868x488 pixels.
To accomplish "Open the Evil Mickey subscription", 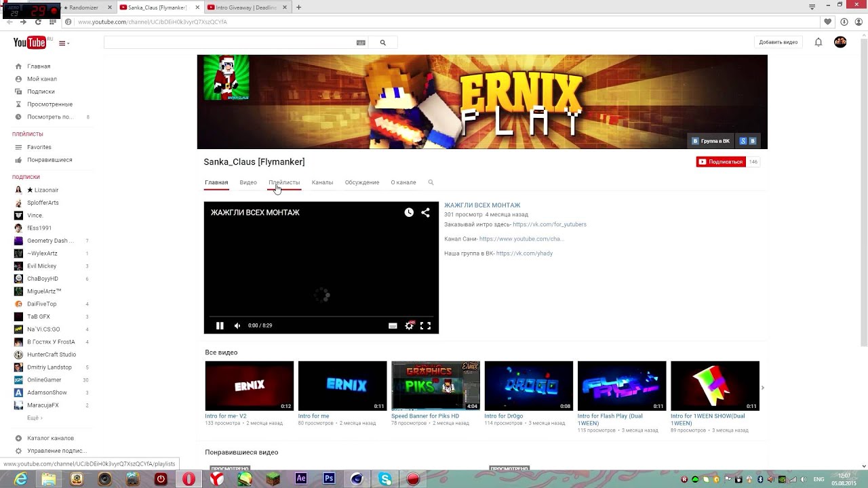I will [x=41, y=266].
